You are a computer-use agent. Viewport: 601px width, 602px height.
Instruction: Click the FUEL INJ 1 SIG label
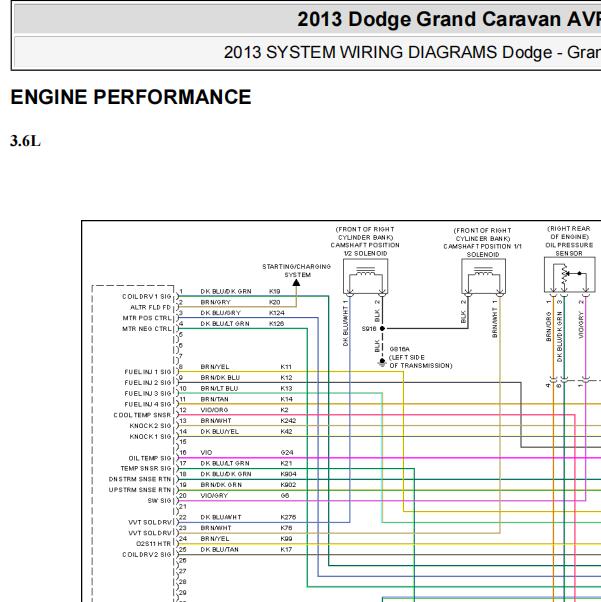coord(148,372)
